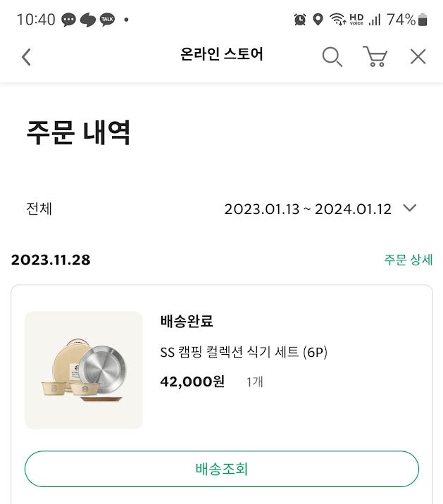443x504 pixels.
Task: Open the 전체 order filter
Action: click(x=39, y=209)
